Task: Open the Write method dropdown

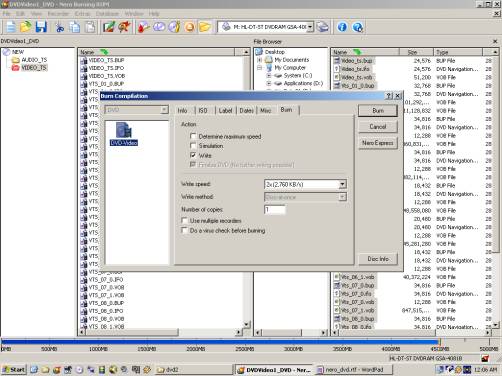Action: [x=342, y=197]
